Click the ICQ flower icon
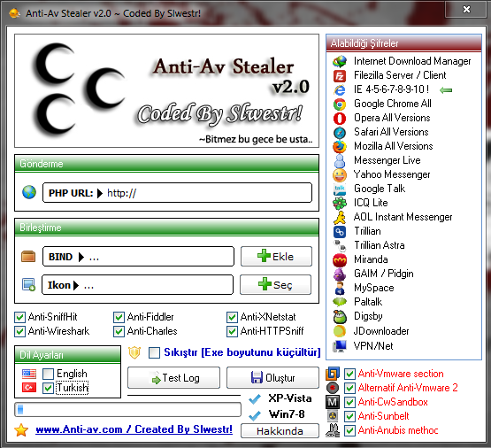 pos(340,204)
